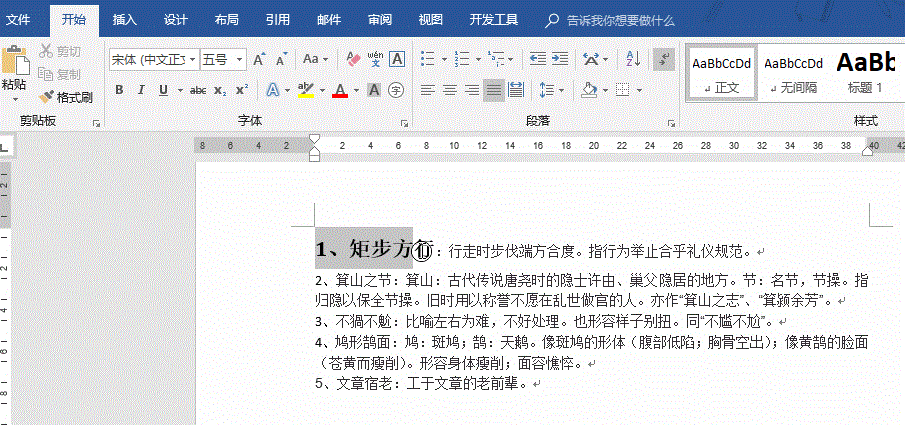Apply text effects with glowing A icon
Screen dimensions: 905x425
point(272,90)
